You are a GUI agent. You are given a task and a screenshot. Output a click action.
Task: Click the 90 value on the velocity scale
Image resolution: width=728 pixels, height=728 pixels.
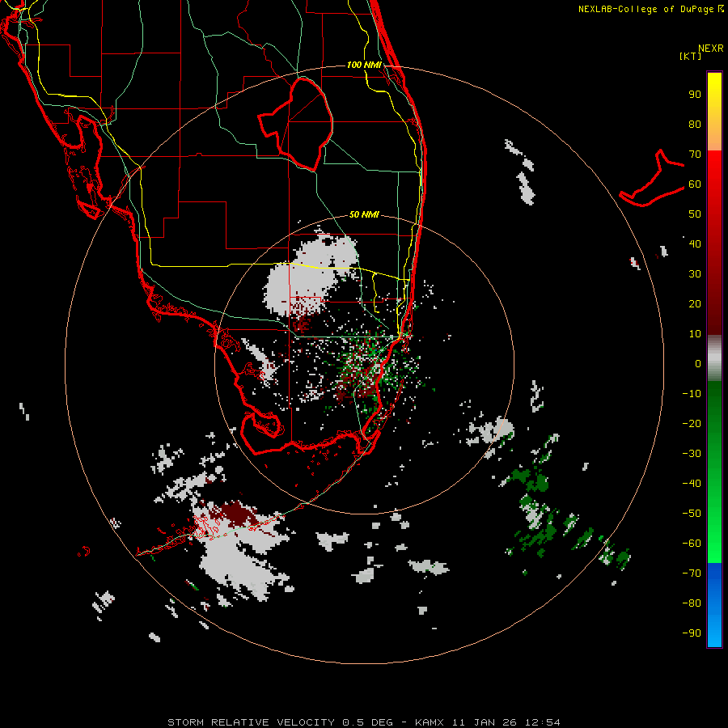[x=695, y=95]
